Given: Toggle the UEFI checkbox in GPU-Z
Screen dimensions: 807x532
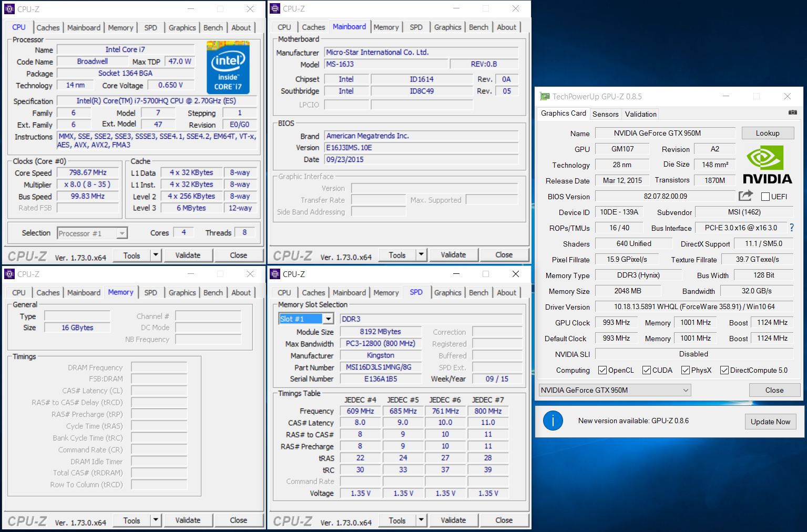Looking at the screenshot, I should tap(765, 197).
